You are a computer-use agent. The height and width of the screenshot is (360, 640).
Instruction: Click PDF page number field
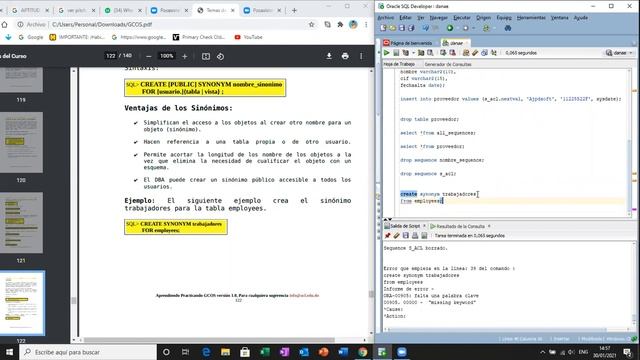coord(111,56)
